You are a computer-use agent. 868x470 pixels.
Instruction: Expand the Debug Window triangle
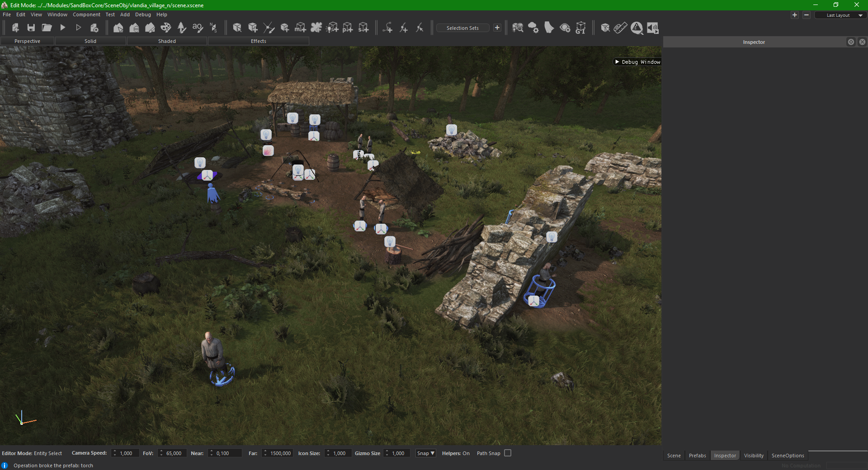tap(617, 62)
